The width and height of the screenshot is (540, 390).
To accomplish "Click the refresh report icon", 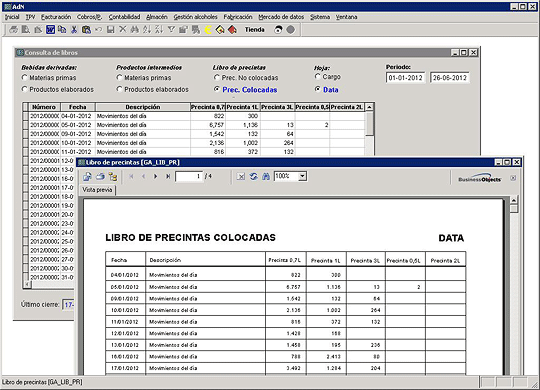I will click(x=253, y=177).
